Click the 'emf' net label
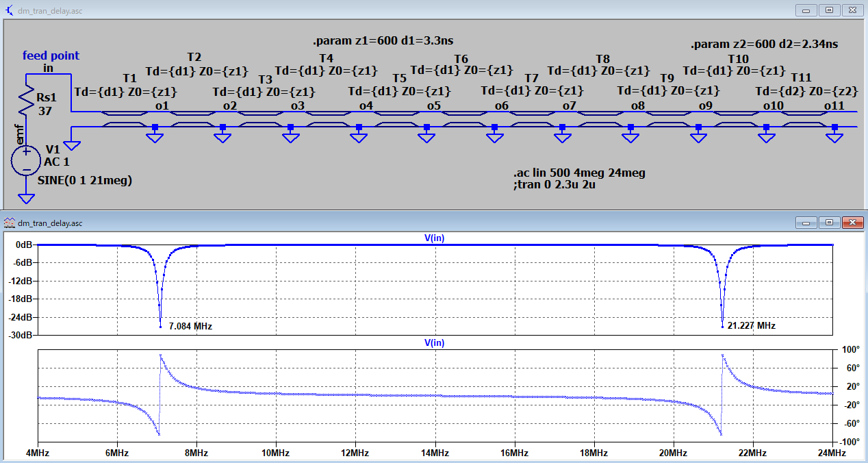This screenshot has height=463, width=868. (19, 136)
